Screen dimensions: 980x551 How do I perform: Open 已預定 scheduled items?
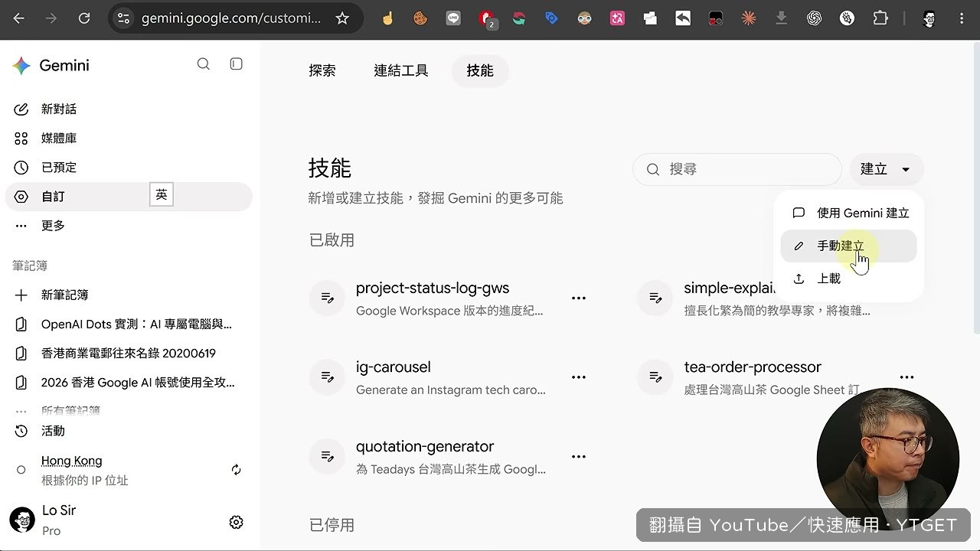(129, 168)
